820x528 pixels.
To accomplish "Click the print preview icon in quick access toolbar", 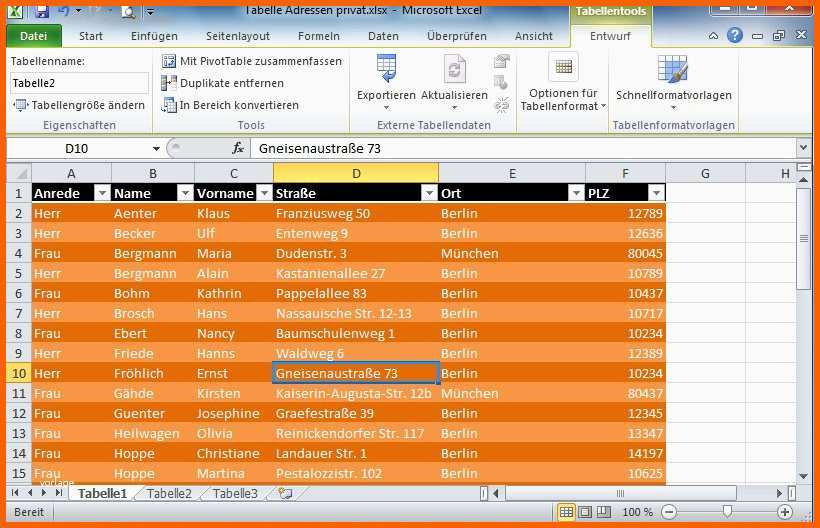I will coord(128,11).
